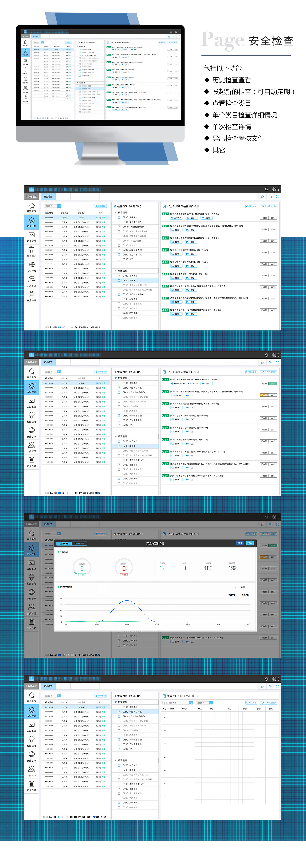The image size is (306, 868).
Task: Click home icon on first screen tab bar
Action: click(262, 197)
